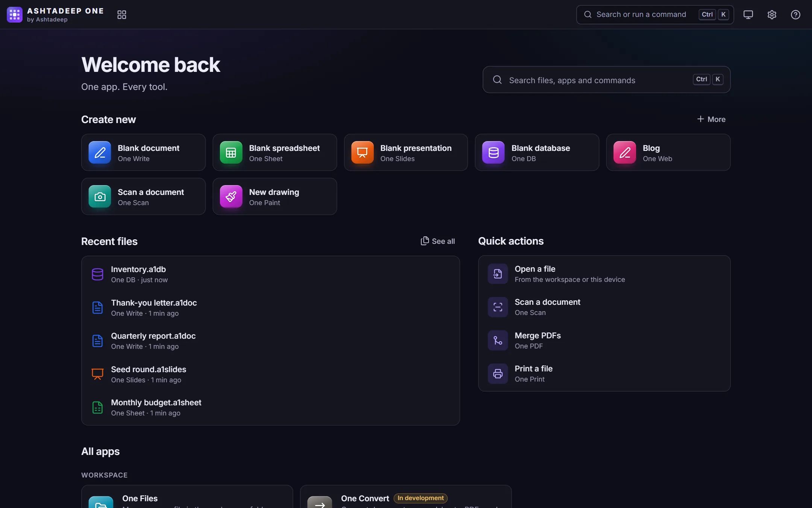The height and width of the screenshot is (508, 812).
Task: Open settings gear icon
Action: click(772, 15)
